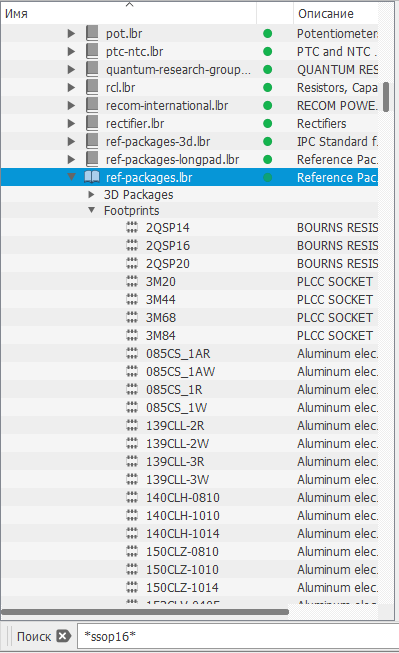Viewport: 399px width, 653px height.
Task: Select the ref-packages-longpad.lbr library name
Action: click(x=172, y=160)
